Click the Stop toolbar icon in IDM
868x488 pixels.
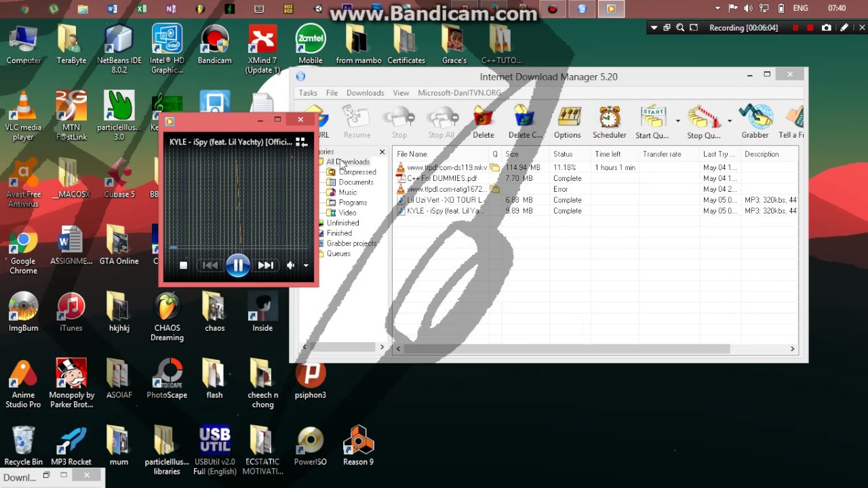[x=399, y=122]
